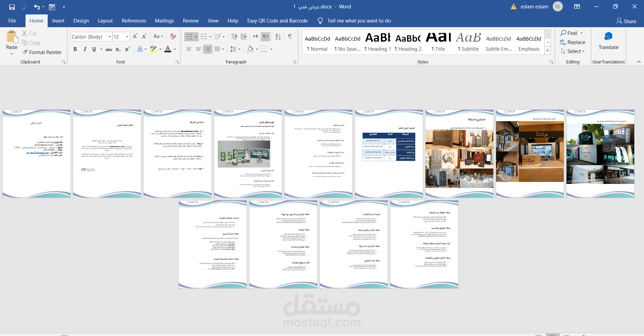The image size is (644, 336).
Task: Apply the Title style
Action: (x=438, y=42)
